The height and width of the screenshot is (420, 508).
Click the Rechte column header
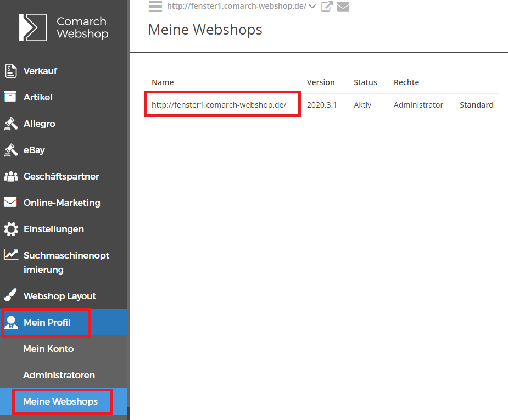(x=406, y=82)
